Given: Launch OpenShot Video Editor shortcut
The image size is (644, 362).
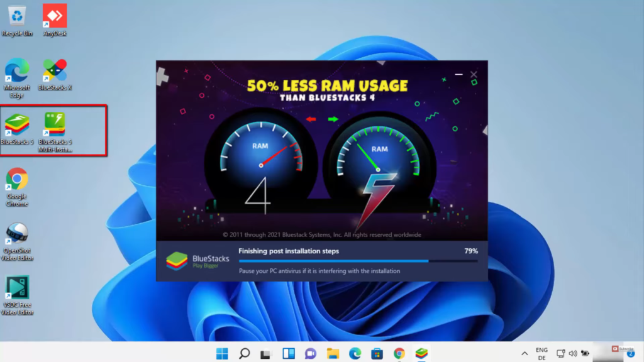Looking at the screenshot, I should click(x=17, y=234).
